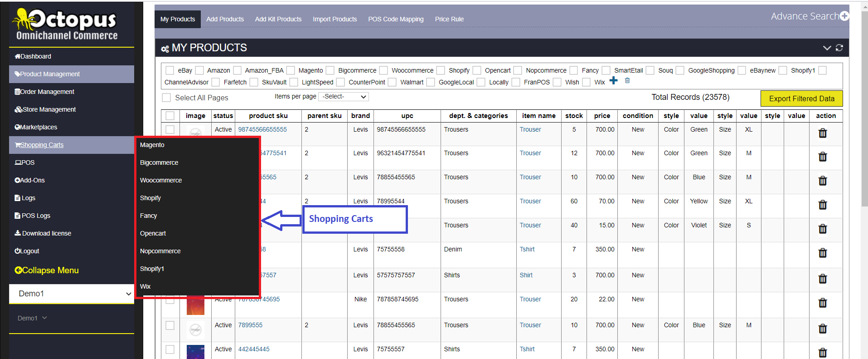868x359 pixels.
Task: Open product SKU link 442445445
Action: tap(254, 349)
